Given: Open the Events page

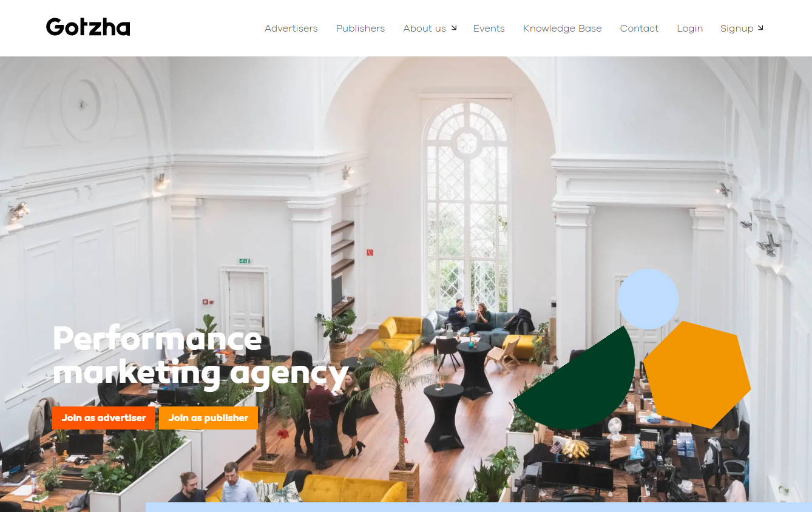Looking at the screenshot, I should [x=489, y=29].
